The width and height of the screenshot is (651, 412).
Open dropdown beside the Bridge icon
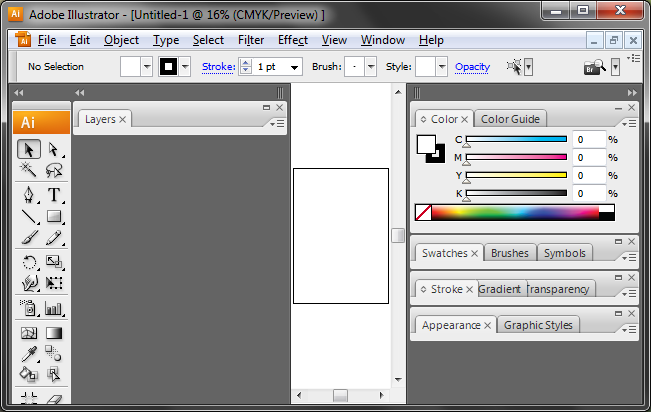615,67
